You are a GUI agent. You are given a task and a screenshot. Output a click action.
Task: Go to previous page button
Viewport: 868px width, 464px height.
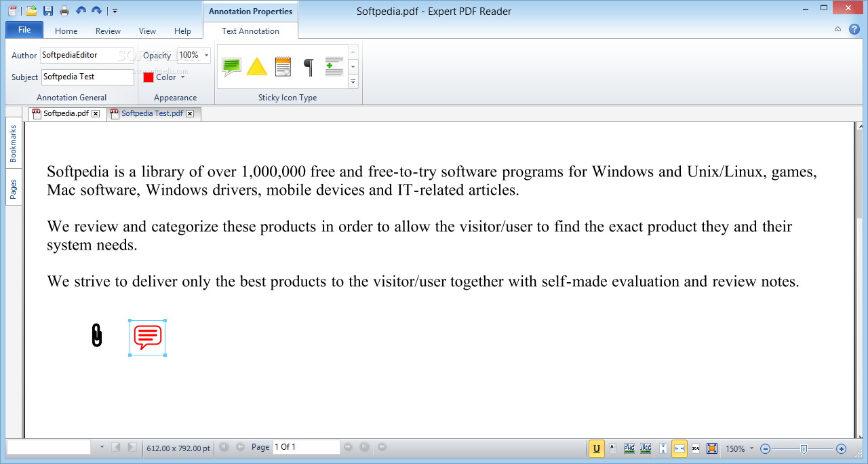point(240,447)
